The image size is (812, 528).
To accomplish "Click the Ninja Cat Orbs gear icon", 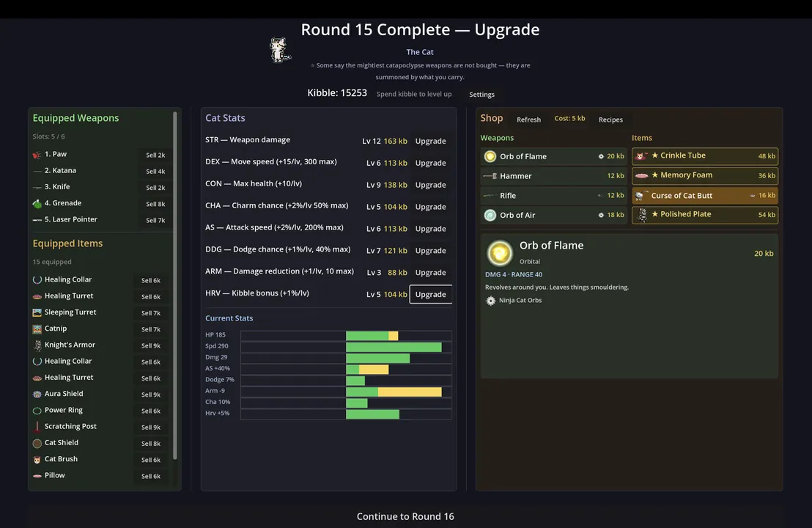I will coord(490,301).
